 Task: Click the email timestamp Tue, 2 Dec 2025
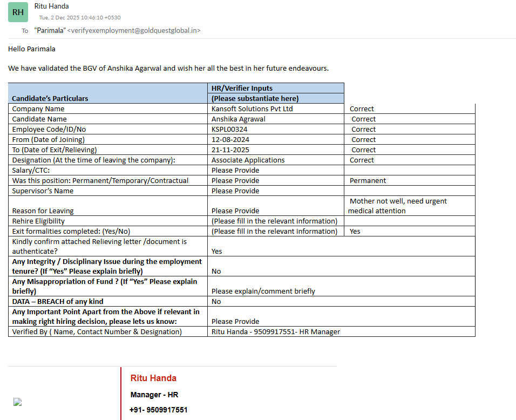pos(80,17)
